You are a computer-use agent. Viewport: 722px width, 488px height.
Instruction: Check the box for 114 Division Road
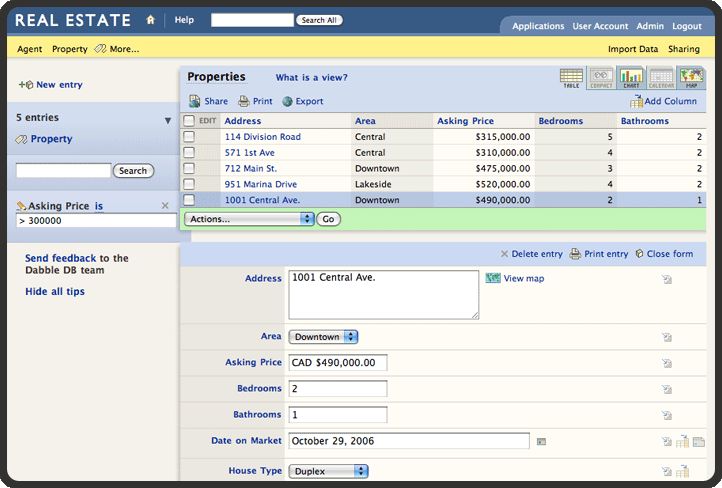189,137
